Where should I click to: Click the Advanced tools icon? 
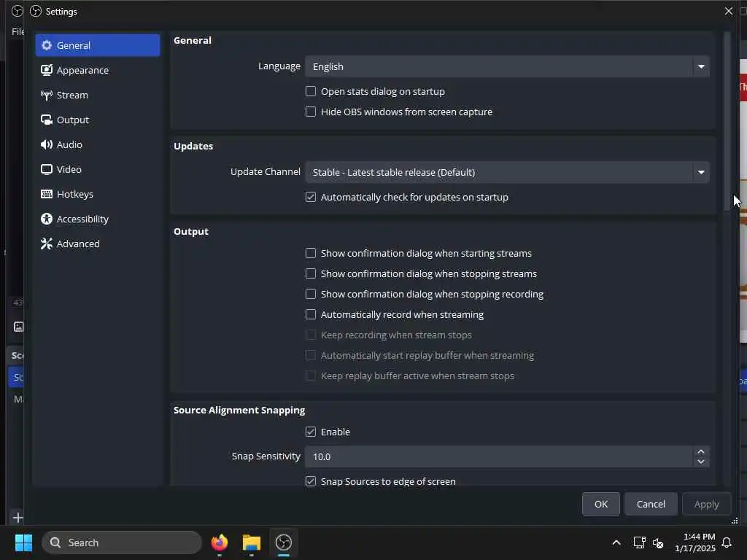point(46,244)
